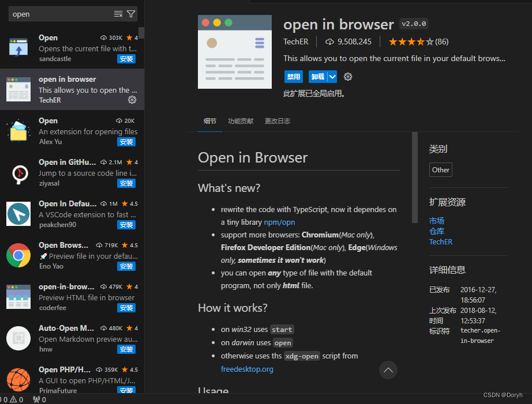The height and width of the screenshot is (404, 532).
Task: Click the large open in browser extension logo
Action: pos(235,52)
